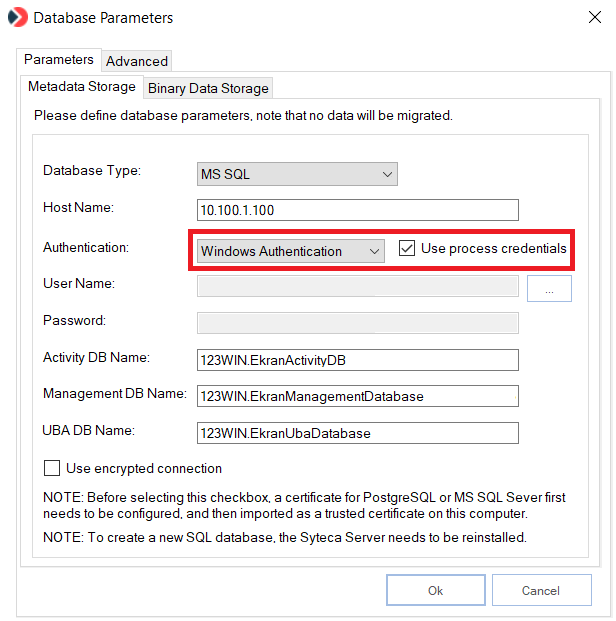
Task: Select the UBA DB Name field
Action: 358,433
